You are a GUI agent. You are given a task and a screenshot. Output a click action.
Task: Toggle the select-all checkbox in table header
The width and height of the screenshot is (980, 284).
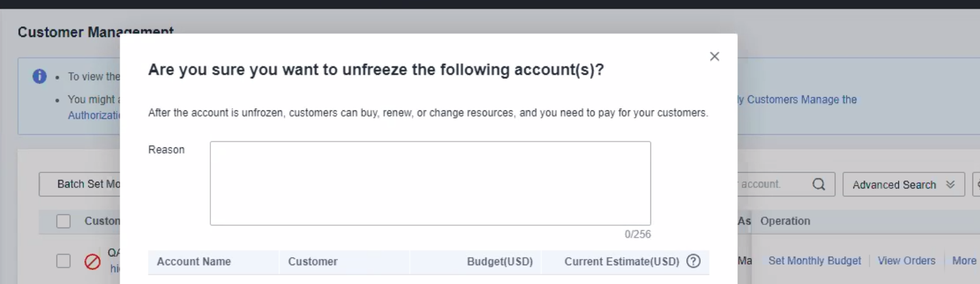coord(63,221)
